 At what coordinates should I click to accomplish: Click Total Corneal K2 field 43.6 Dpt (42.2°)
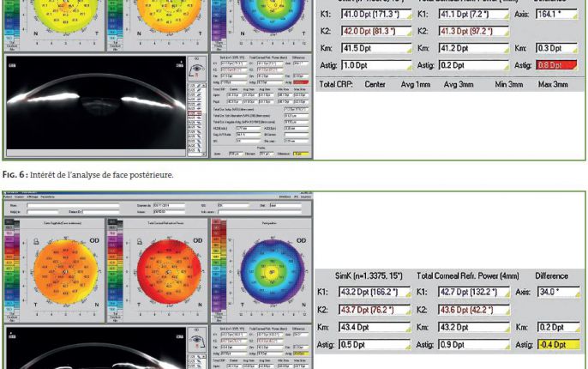[x=474, y=310]
